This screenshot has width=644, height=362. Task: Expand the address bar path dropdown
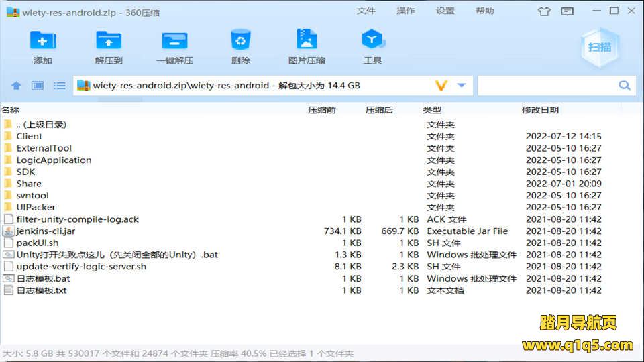[462, 86]
